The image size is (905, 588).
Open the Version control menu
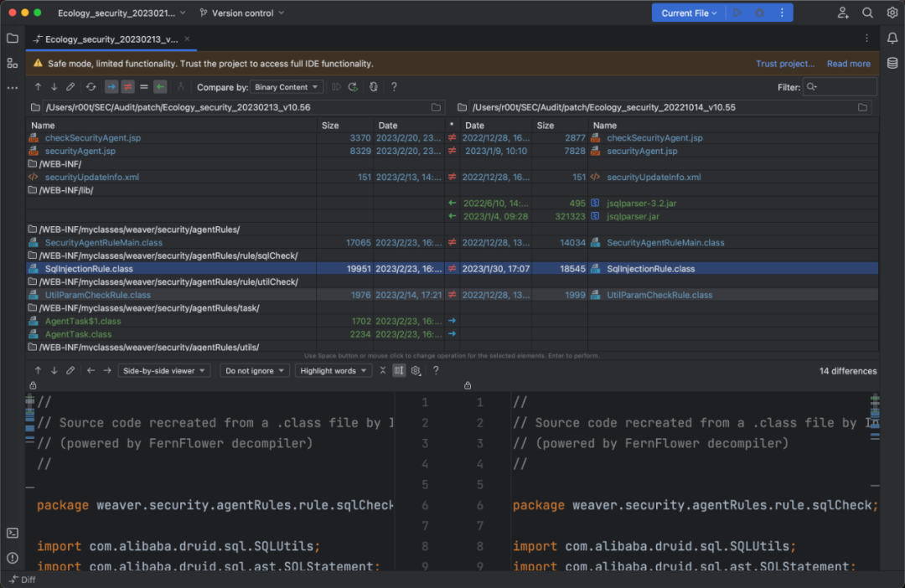click(242, 13)
